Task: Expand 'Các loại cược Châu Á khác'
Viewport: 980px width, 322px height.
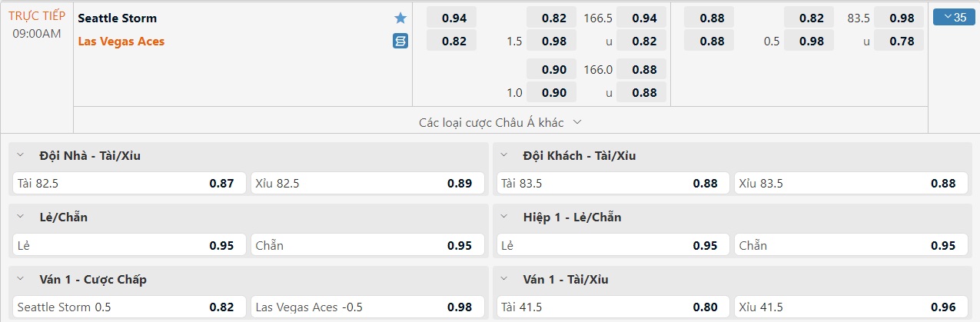Action: tap(500, 122)
